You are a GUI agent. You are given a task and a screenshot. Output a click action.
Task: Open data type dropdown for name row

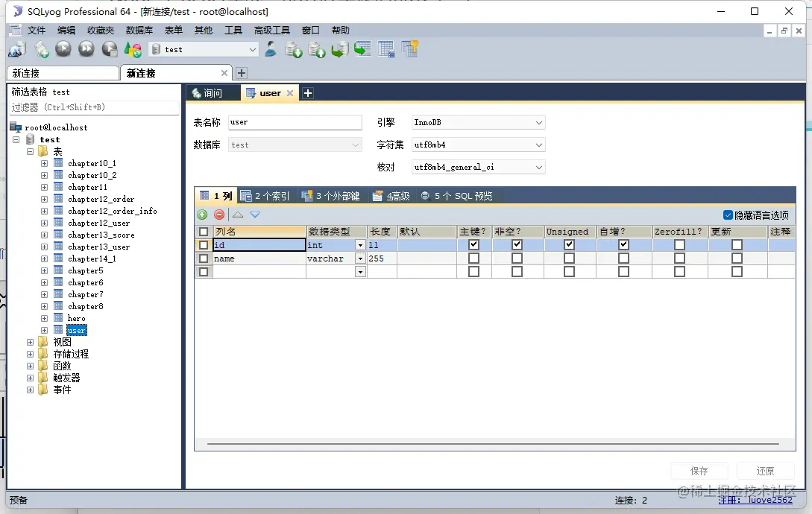pyautogui.click(x=360, y=258)
